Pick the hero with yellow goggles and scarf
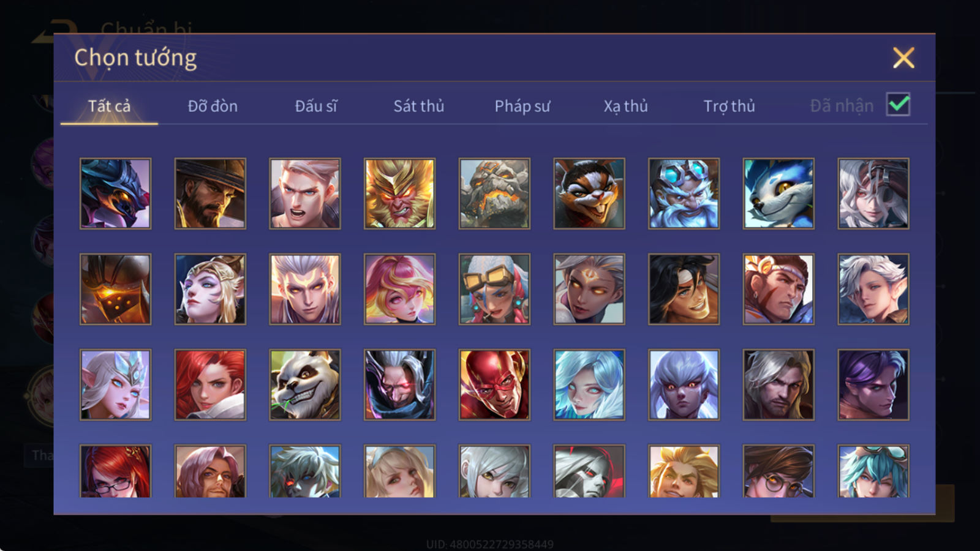 [x=494, y=289]
